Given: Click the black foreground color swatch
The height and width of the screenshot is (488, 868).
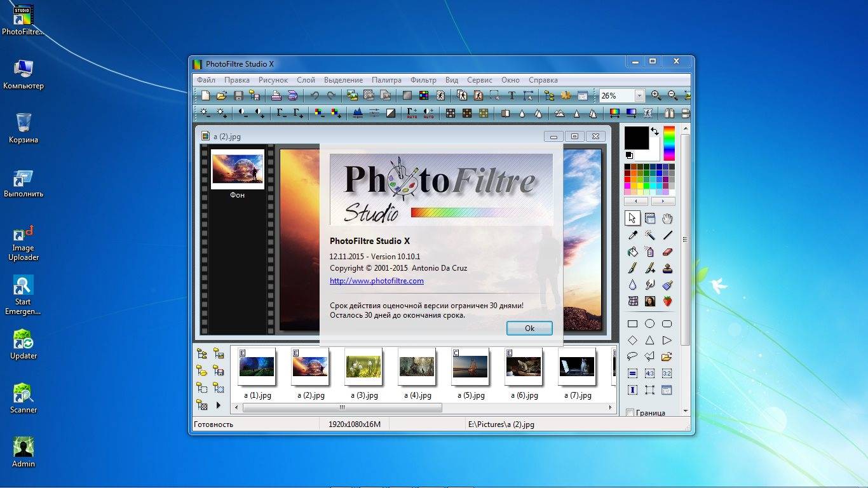Looking at the screenshot, I should click(x=636, y=138).
